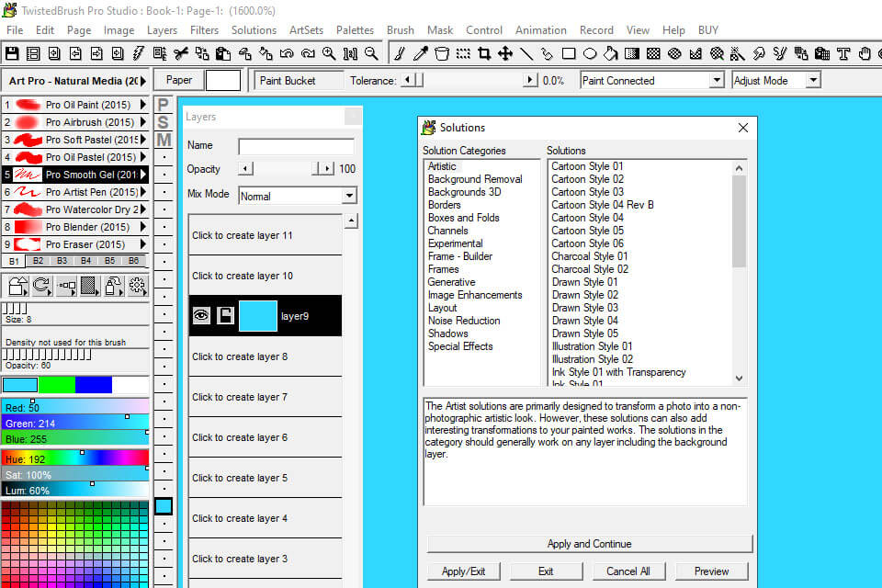882x588 pixels.
Task: Click the brush texture pattern icon
Action: pyautogui.click(x=89, y=286)
